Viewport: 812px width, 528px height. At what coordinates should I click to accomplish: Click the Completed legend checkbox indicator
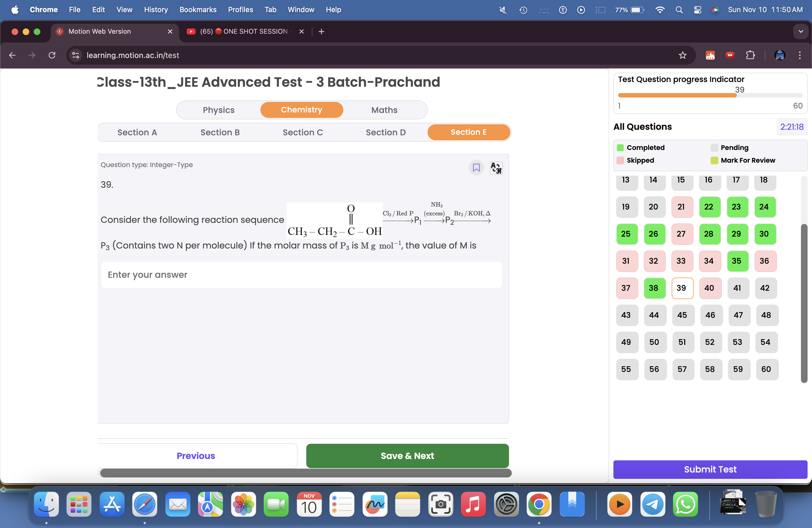tap(621, 147)
